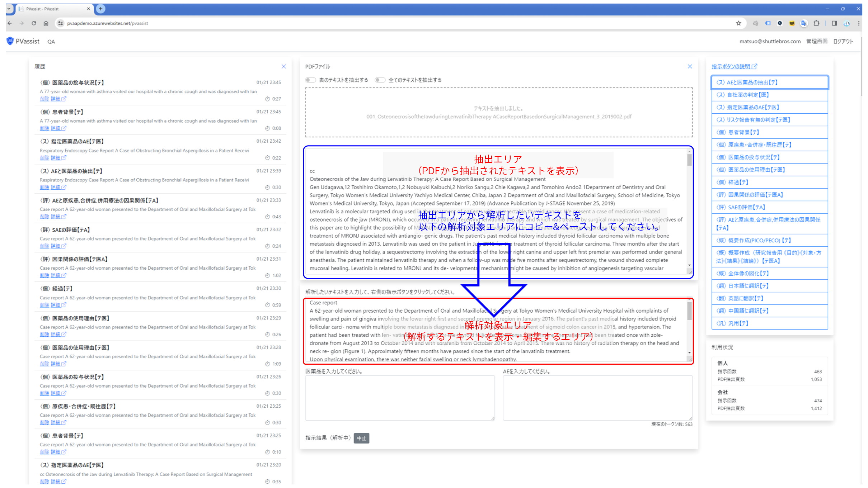
Task: Go to the browser home icon
Action: point(46,23)
